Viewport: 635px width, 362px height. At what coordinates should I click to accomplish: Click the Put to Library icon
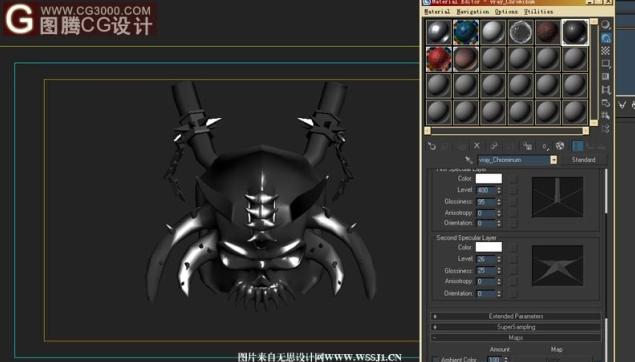(527, 146)
